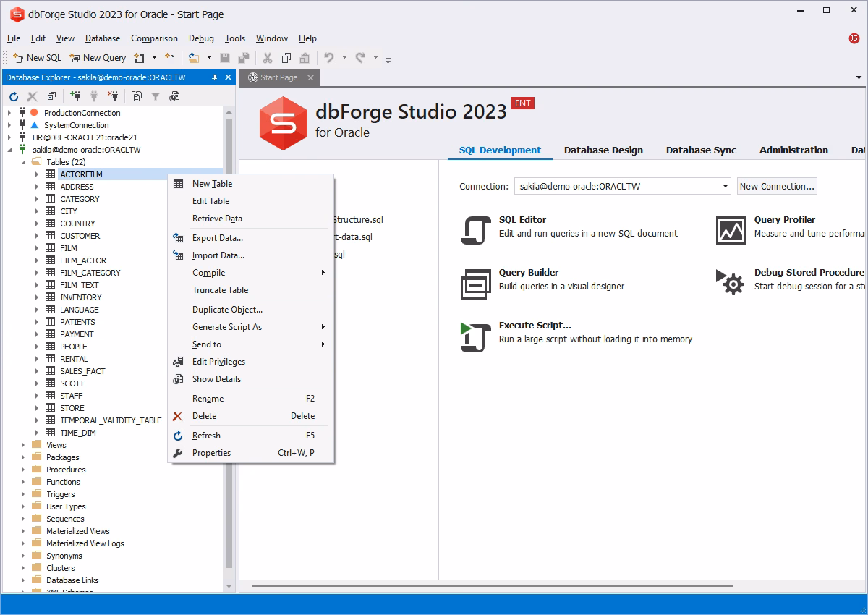Viewport: 868px width, 615px height.
Task: Click the New File icon in main toolbar
Action: click(170, 58)
